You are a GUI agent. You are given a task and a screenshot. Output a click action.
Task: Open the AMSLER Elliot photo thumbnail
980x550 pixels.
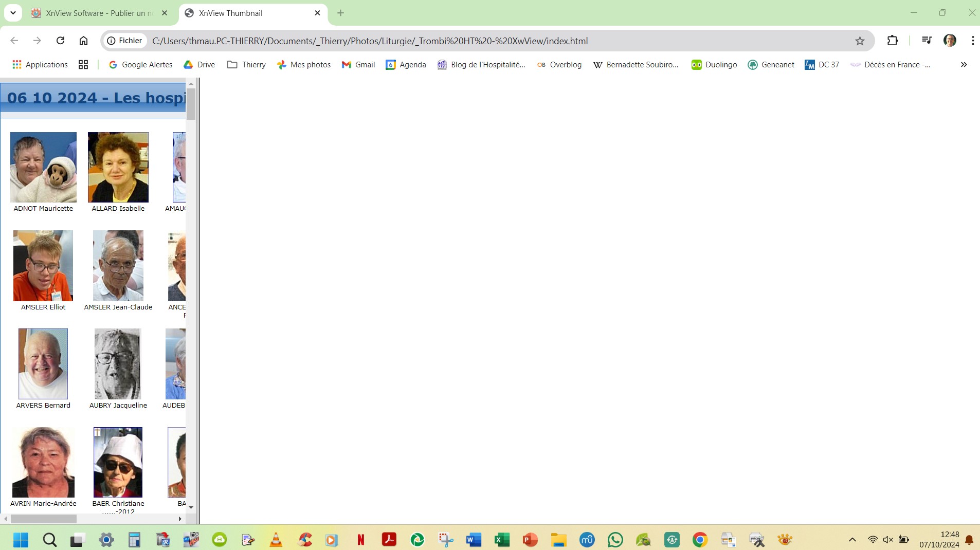(x=43, y=266)
